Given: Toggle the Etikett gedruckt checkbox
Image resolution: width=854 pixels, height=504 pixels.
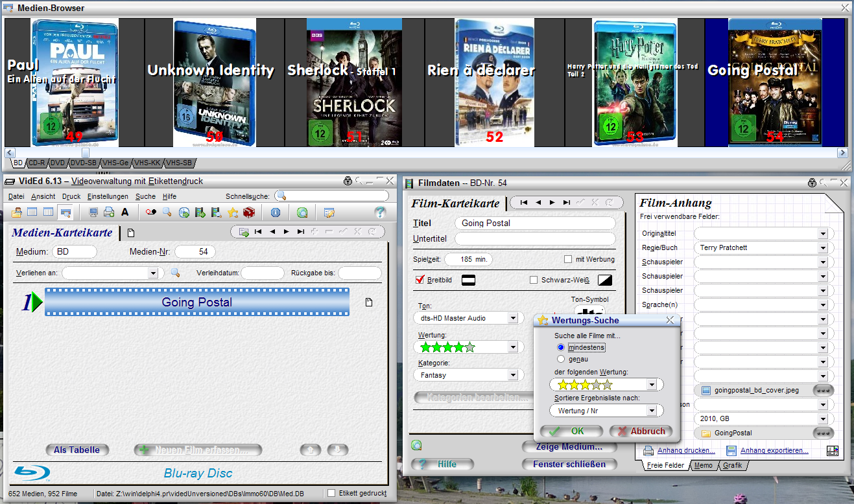Looking at the screenshot, I should (332, 494).
